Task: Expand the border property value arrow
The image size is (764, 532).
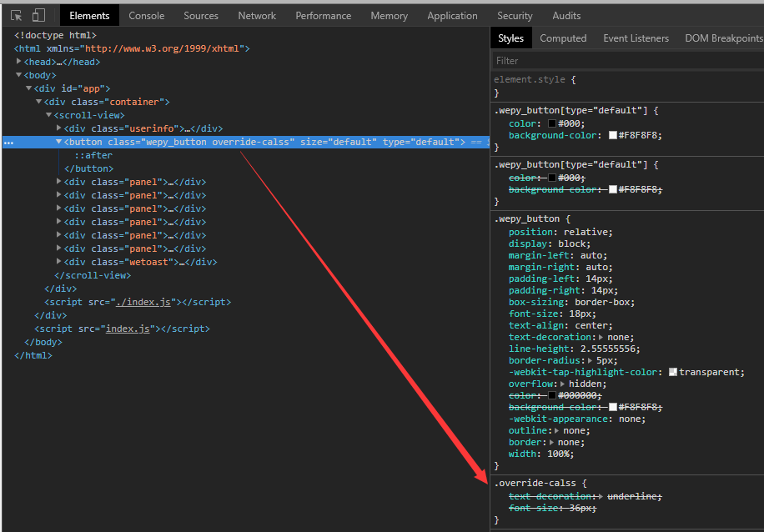Action: [550, 442]
